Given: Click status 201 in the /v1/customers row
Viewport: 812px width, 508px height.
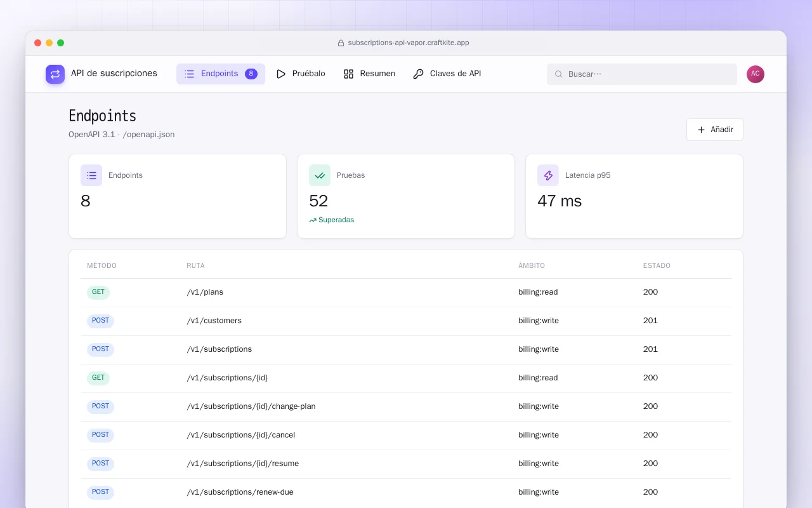Looking at the screenshot, I should click(x=650, y=321).
